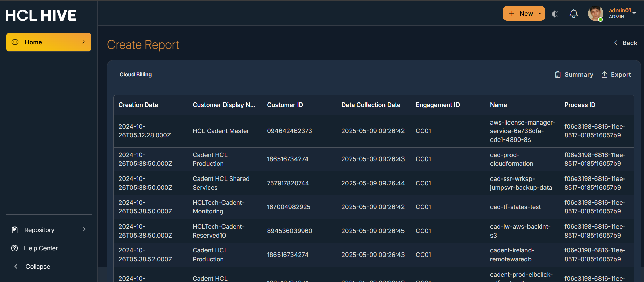This screenshot has width=644, height=282.
Task: Open the admin01 profile avatar
Action: [595, 14]
